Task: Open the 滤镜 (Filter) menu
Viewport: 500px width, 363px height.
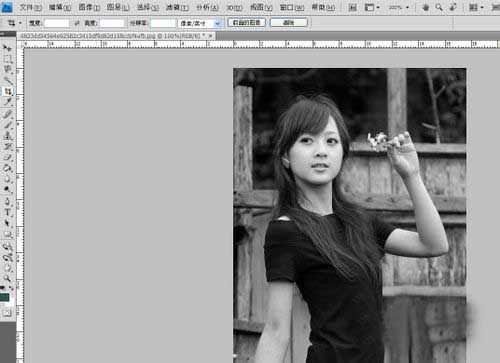Action: (x=177, y=7)
